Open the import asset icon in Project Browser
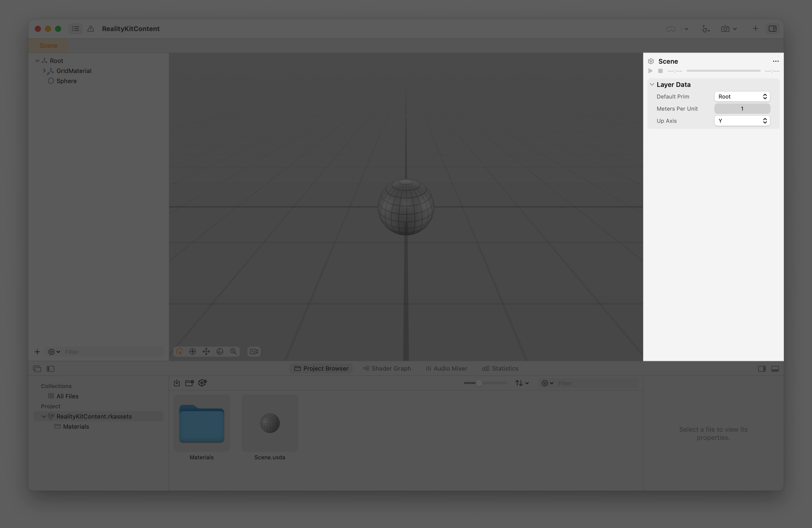The width and height of the screenshot is (812, 528). pos(177,383)
